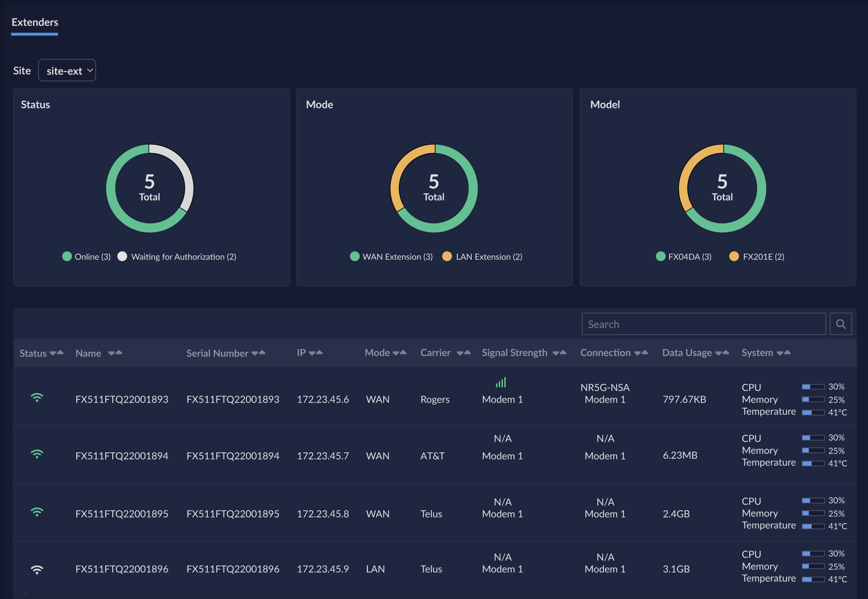Screen dimensions: 868x599
Task: Click into the Search input field
Action: click(704, 324)
